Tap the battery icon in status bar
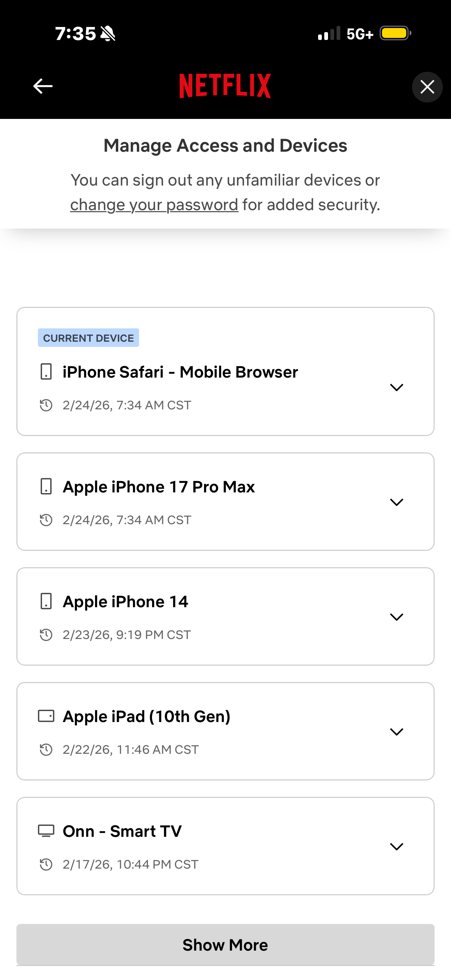The width and height of the screenshot is (451, 980). tap(395, 33)
